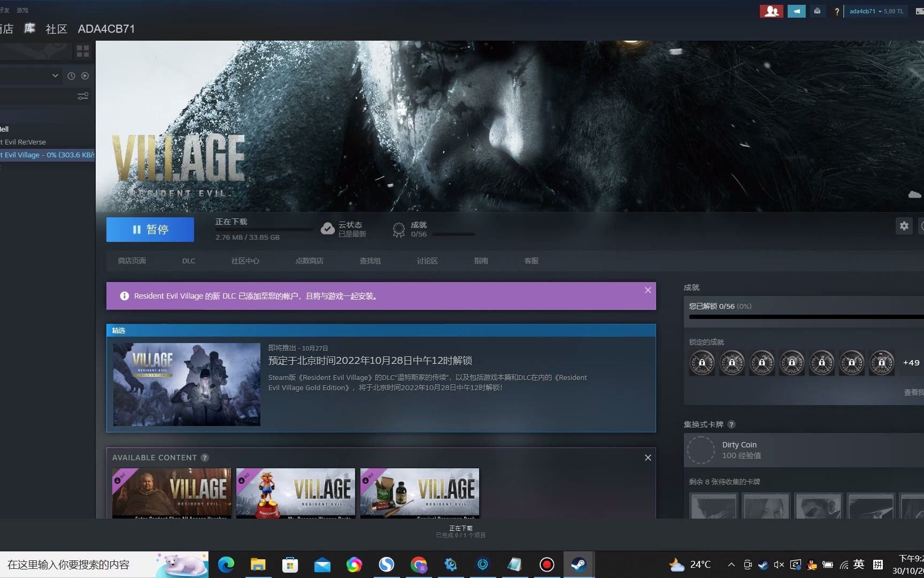Image resolution: width=924 pixels, height=578 pixels.
Task: Open the Mr. Raccoon Weapon Charm DLC
Action: tap(296, 493)
